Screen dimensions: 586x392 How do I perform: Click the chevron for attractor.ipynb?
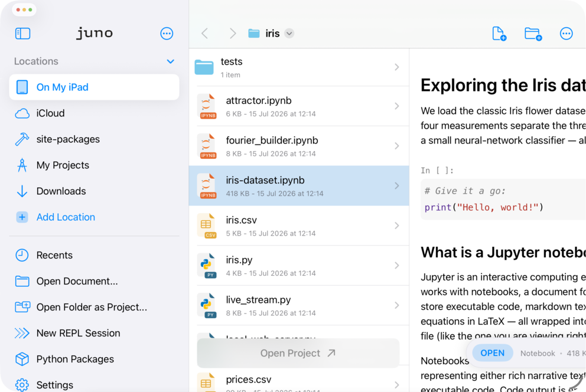tap(396, 106)
